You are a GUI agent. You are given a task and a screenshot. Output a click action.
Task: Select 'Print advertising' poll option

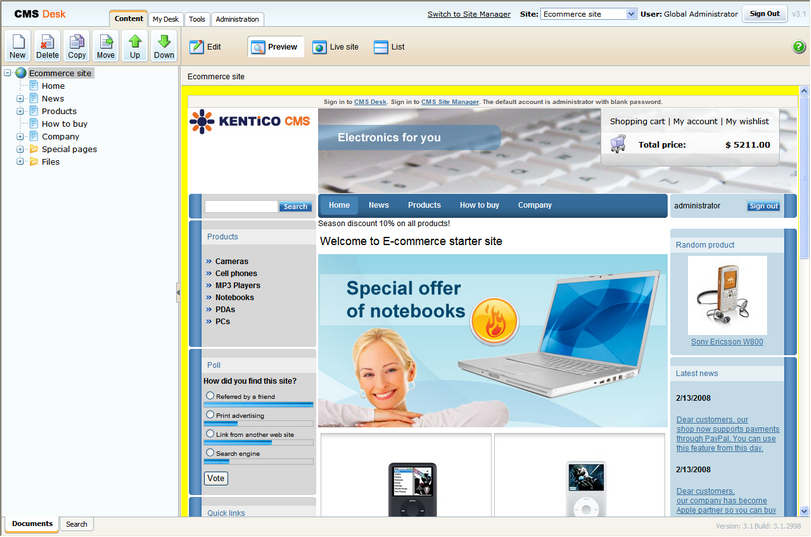pos(210,415)
